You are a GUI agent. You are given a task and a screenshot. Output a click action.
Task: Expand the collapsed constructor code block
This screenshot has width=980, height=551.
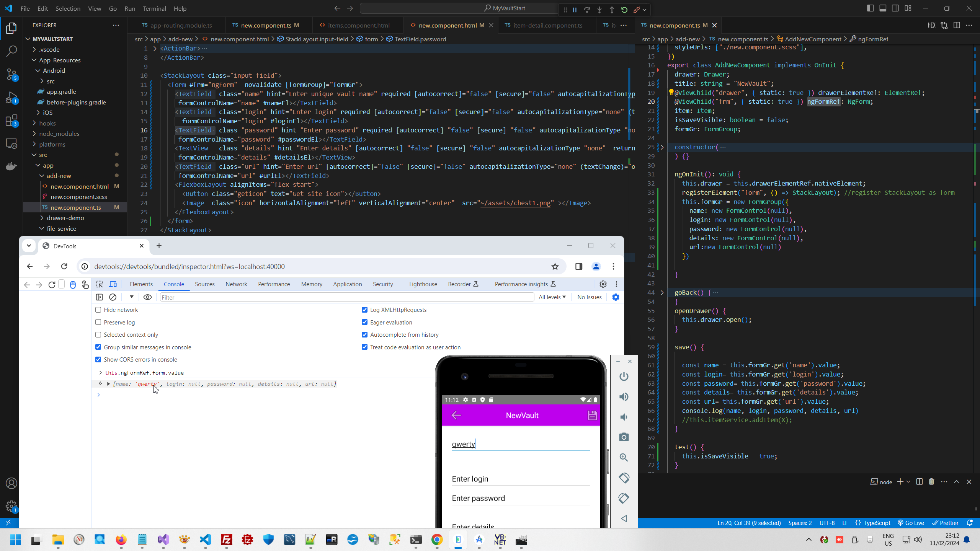click(662, 147)
